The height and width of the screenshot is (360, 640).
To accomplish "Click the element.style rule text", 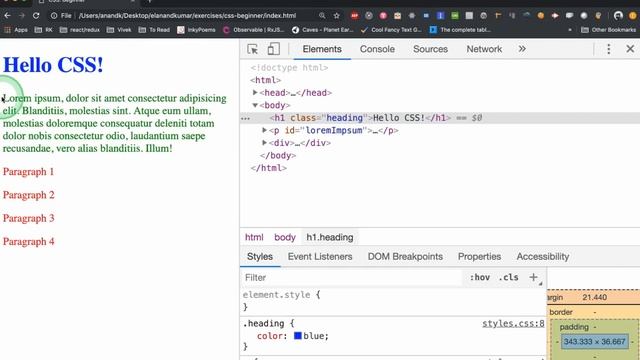I will click(x=276, y=295).
